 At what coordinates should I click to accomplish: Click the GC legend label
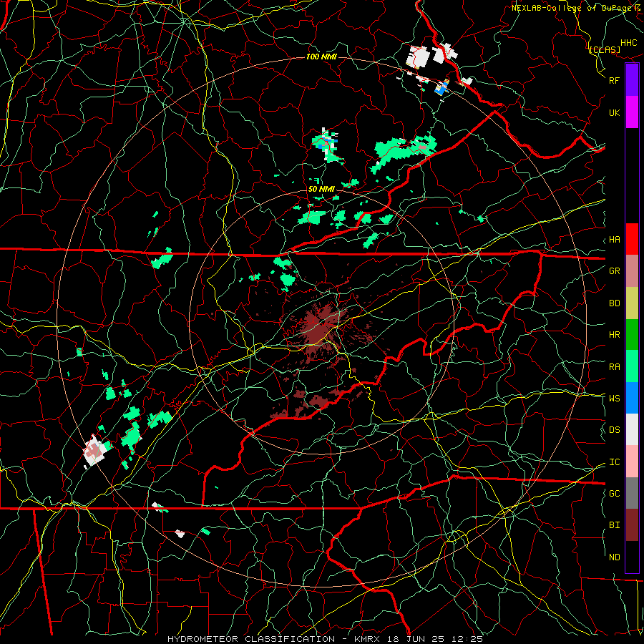[x=615, y=494]
